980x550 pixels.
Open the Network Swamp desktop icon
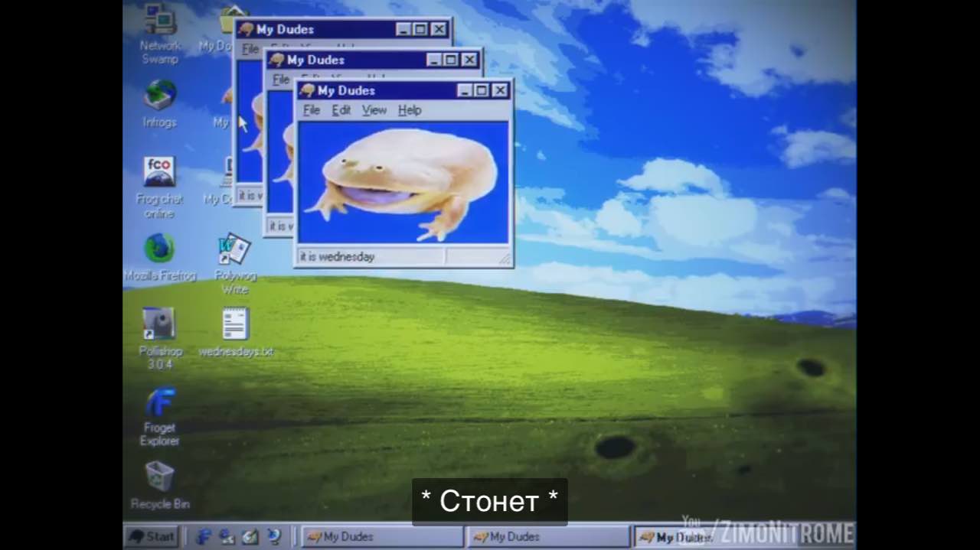159,21
